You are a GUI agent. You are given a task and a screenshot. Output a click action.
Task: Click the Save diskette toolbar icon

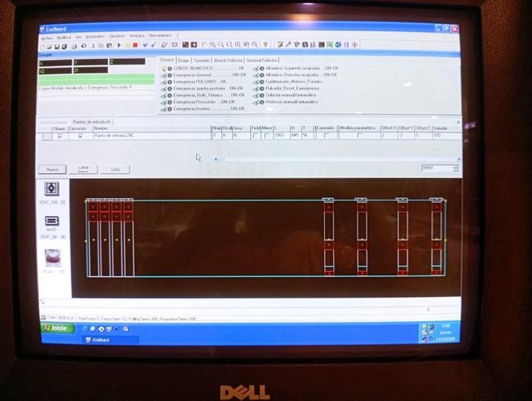(x=57, y=46)
